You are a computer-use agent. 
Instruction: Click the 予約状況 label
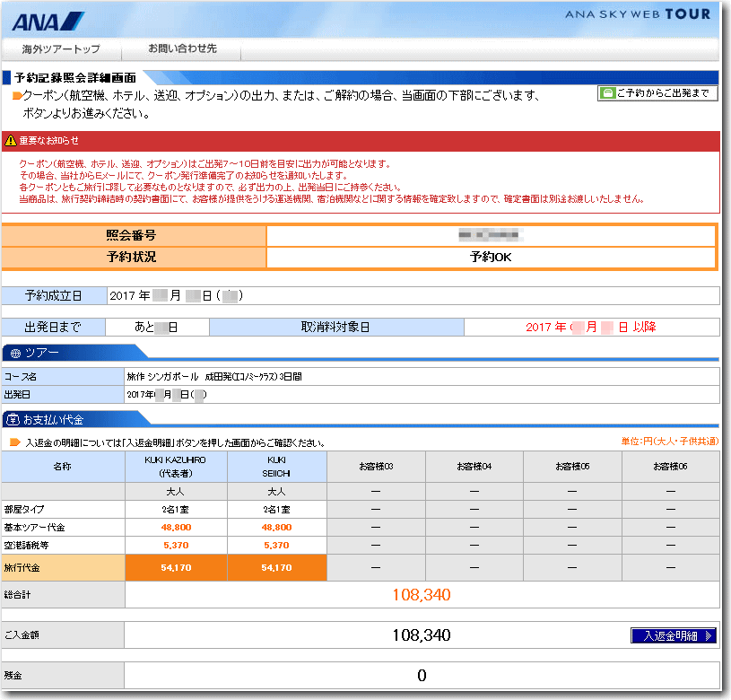pyautogui.click(x=131, y=257)
